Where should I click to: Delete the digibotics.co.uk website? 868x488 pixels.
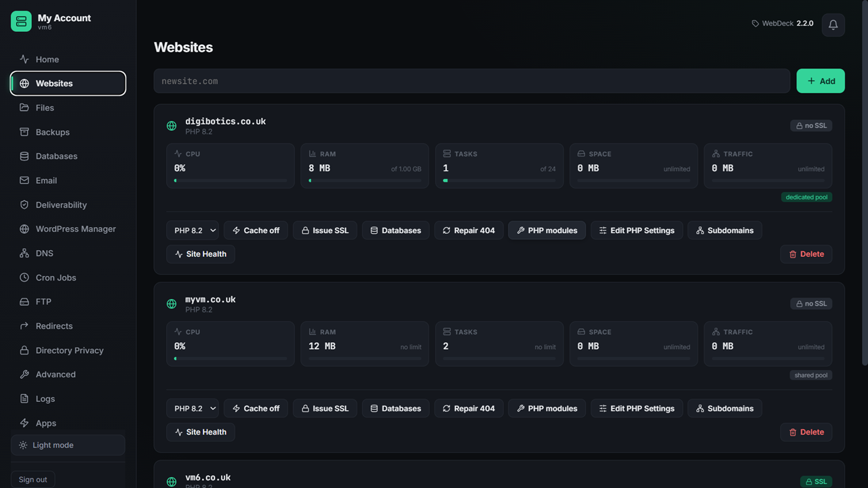coord(806,254)
